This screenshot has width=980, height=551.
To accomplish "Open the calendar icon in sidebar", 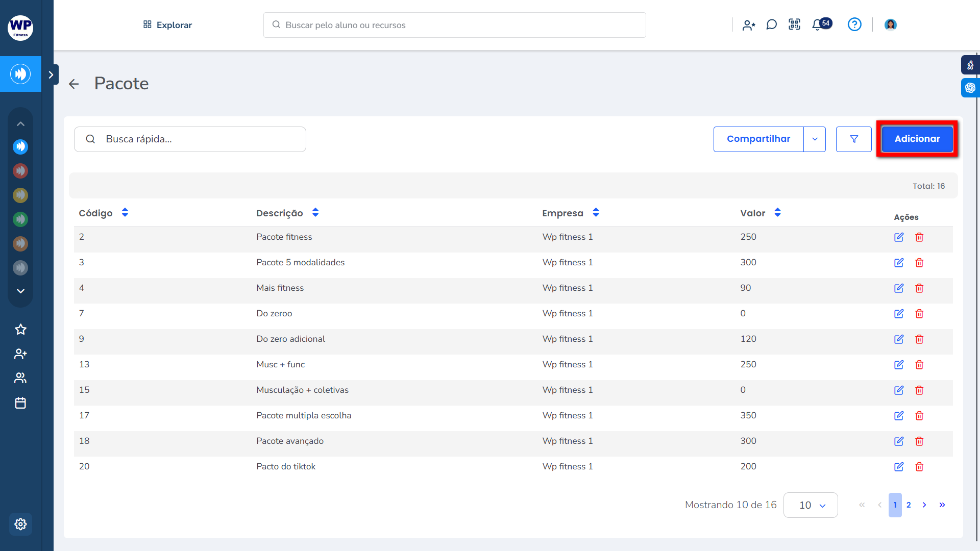I will coord(20,403).
